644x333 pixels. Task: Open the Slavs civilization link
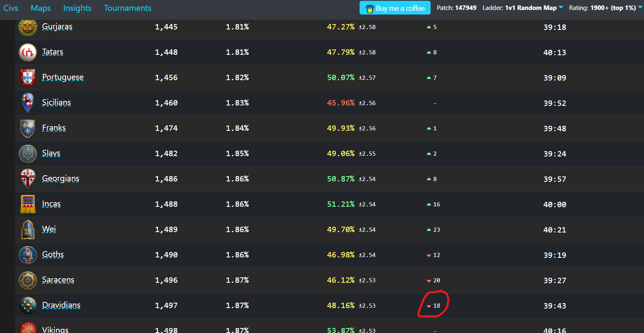[51, 153]
